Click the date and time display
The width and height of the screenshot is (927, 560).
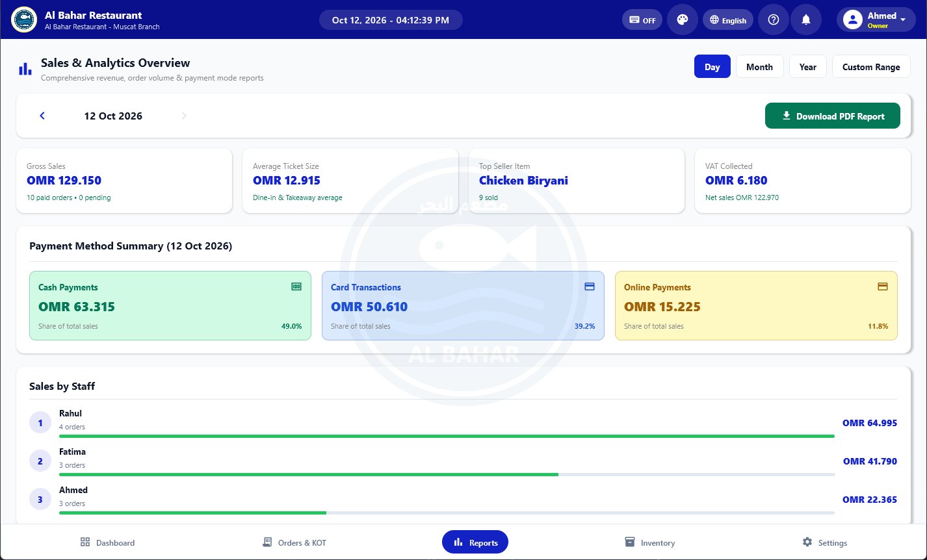pos(391,19)
